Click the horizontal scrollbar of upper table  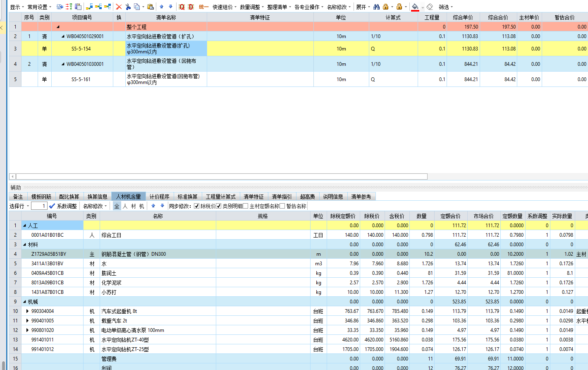[x=222, y=176]
